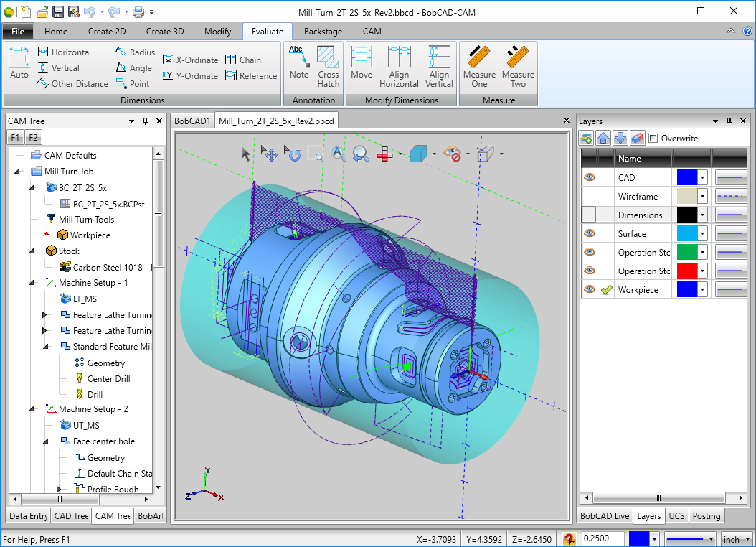The height and width of the screenshot is (547, 756).
Task: Hide the Surface layer visibility eye
Action: click(x=589, y=233)
